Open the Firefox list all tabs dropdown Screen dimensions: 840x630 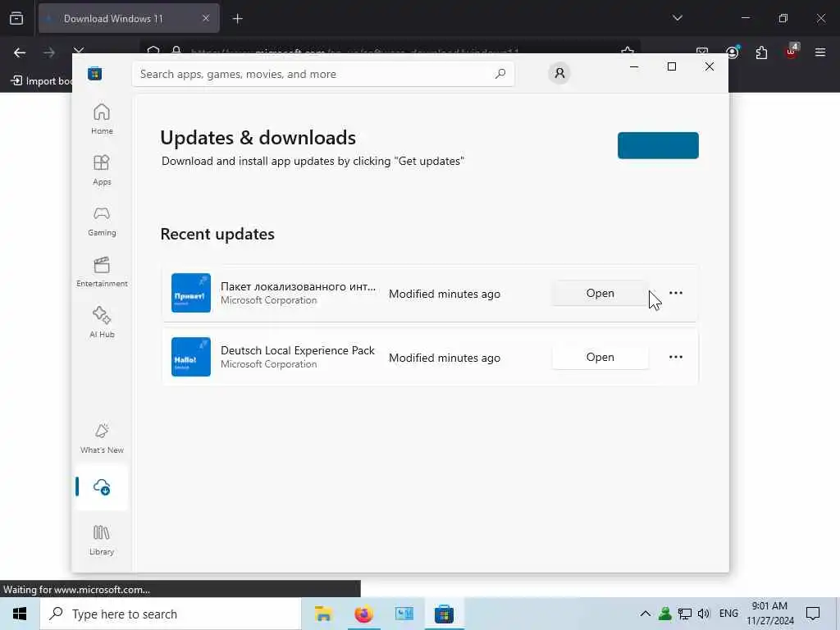tap(677, 18)
